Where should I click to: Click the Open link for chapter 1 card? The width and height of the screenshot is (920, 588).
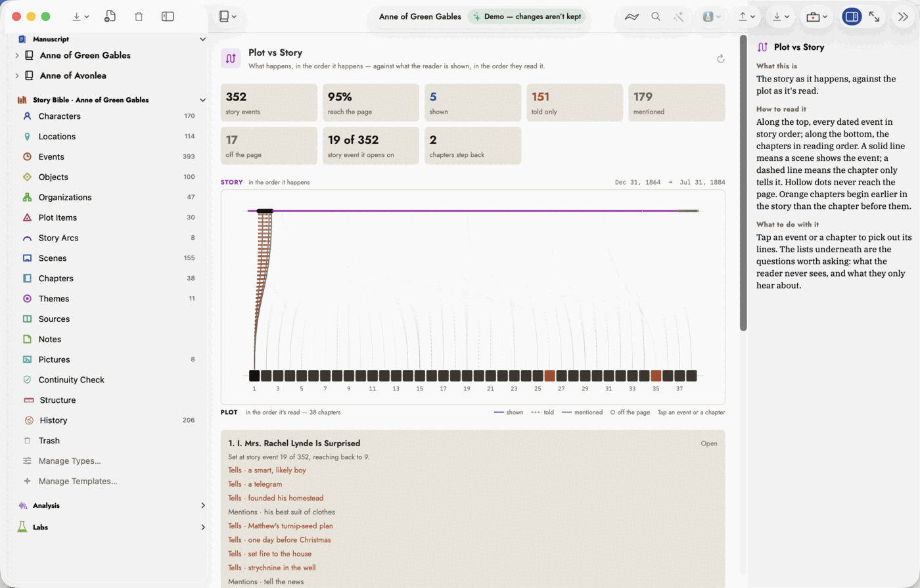tap(708, 443)
